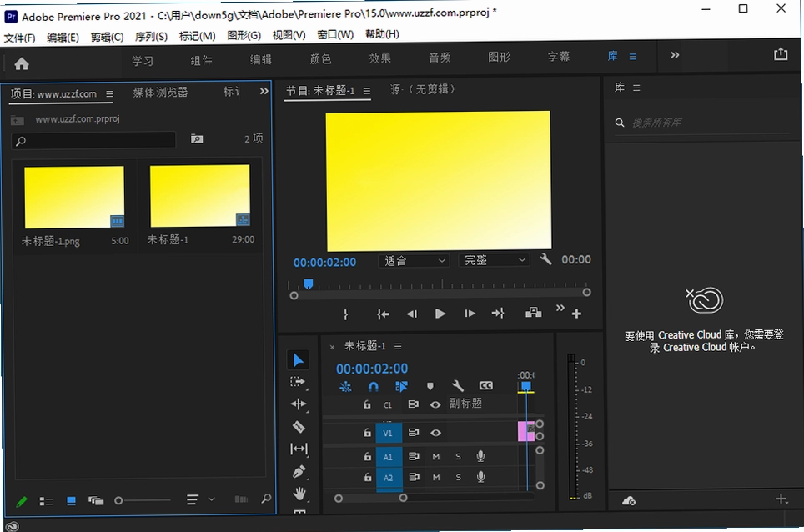Toggle closed captions CC button
The height and width of the screenshot is (532, 804).
(485, 385)
